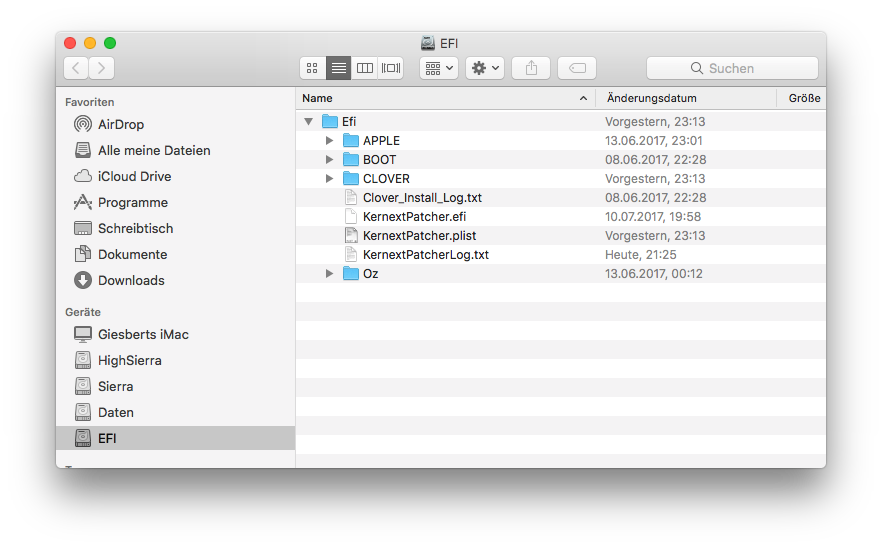Minimize the Finder window
Viewport: 882px width, 548px height.
coord(90,43)
